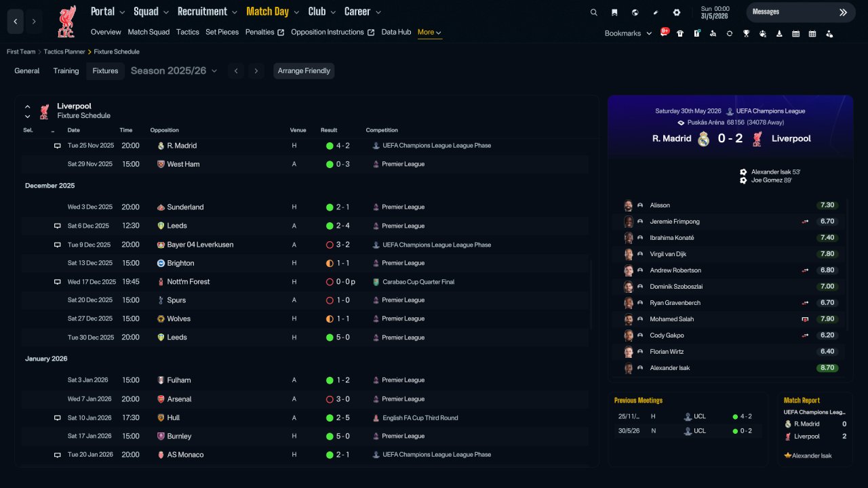
Task: Switch to the Training tab
Action: [66, 71]
